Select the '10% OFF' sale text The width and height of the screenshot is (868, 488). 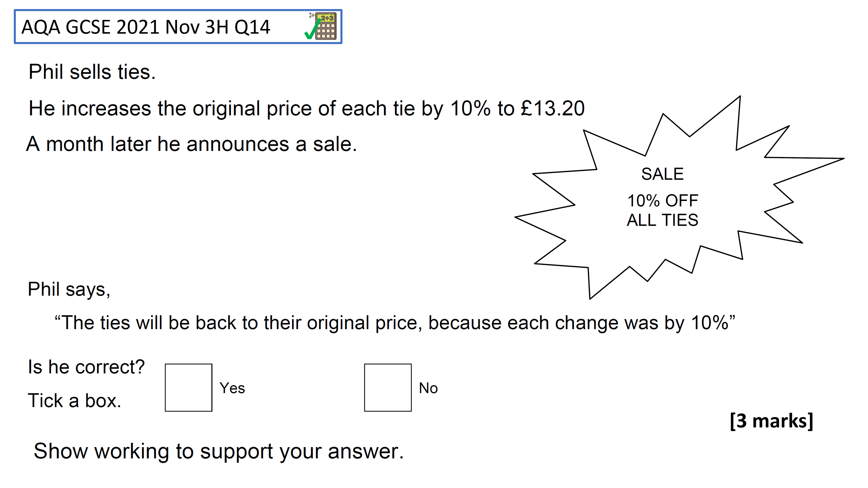tap(663, 201)
